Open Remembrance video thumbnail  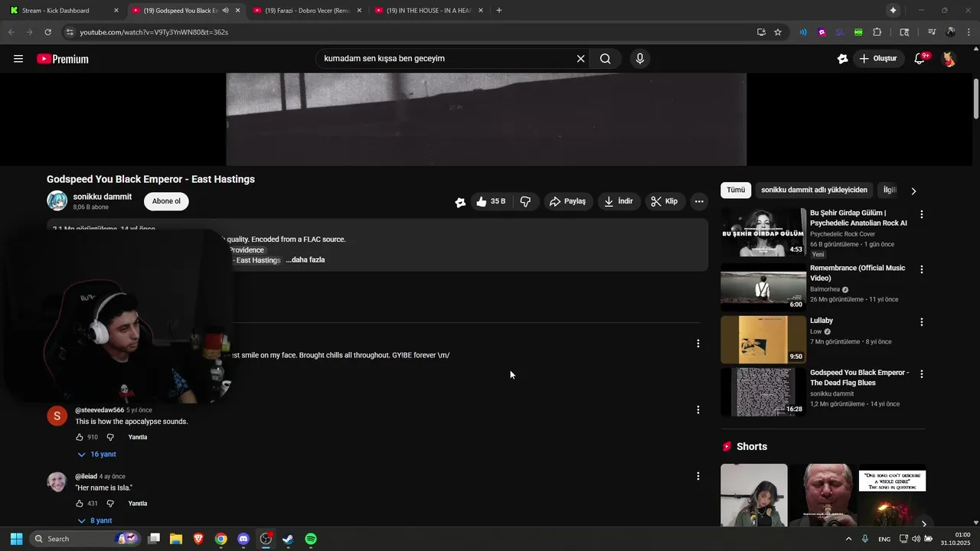763,287
